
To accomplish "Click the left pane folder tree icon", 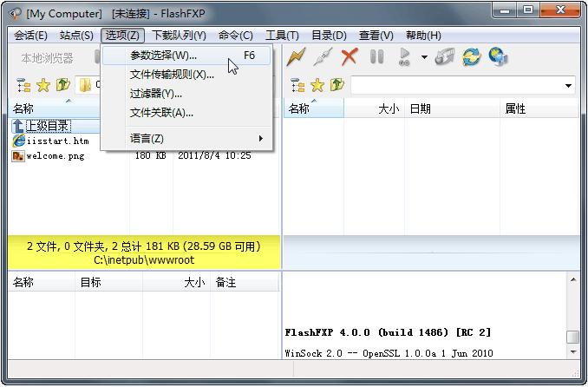I will coord(23,85).
